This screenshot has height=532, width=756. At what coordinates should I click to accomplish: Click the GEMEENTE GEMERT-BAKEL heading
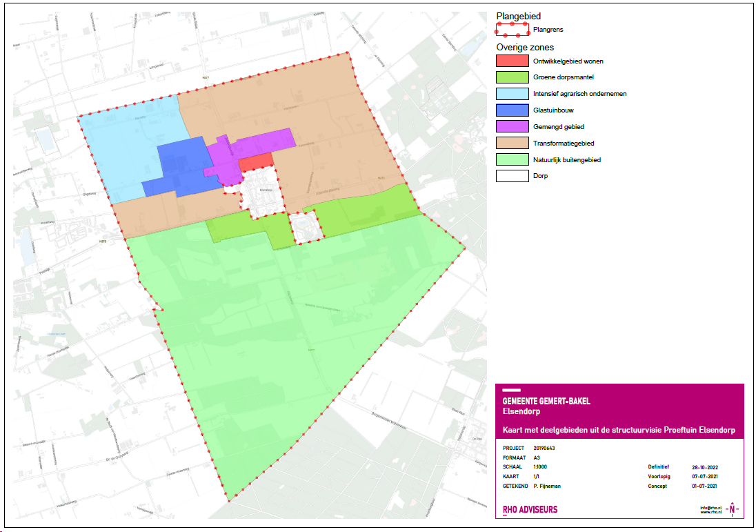click(x=546, y=402)
